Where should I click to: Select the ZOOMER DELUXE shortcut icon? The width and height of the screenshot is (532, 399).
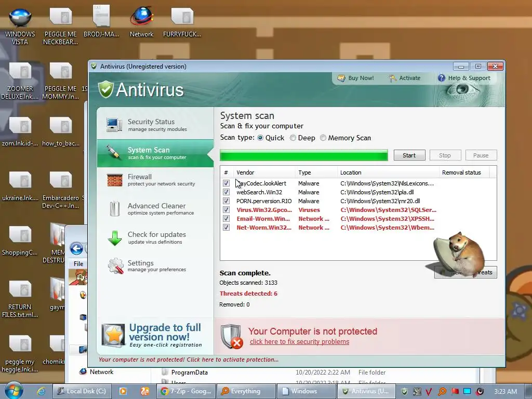[x=20, y=81]
